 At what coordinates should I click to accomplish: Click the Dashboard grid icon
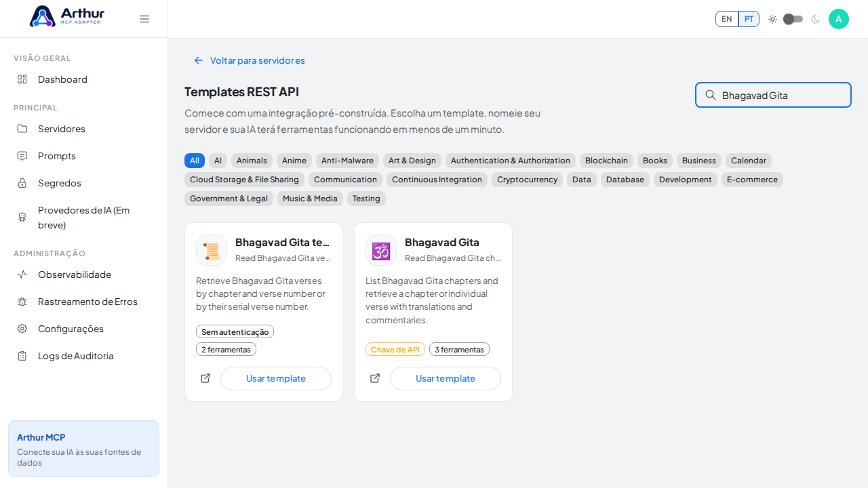[22, 79]
